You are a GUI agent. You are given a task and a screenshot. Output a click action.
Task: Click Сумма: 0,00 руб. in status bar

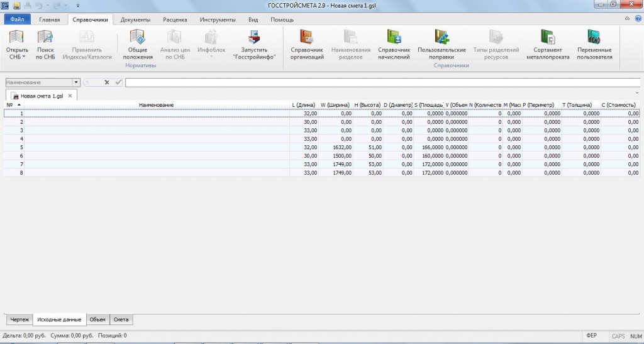pos(72,336)
